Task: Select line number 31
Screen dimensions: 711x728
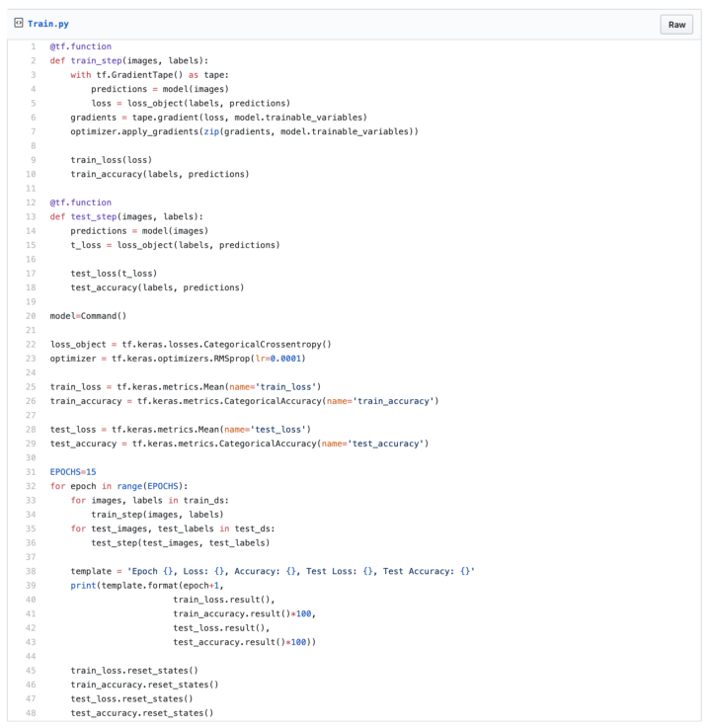Action: coord(31,472)
